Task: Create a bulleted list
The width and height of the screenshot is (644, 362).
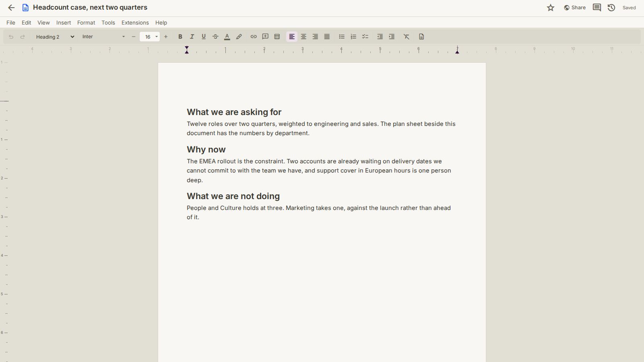Action: 342,37
